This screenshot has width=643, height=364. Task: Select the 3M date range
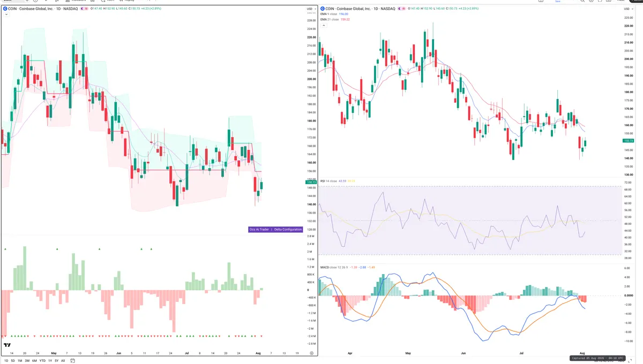point(27,361)
